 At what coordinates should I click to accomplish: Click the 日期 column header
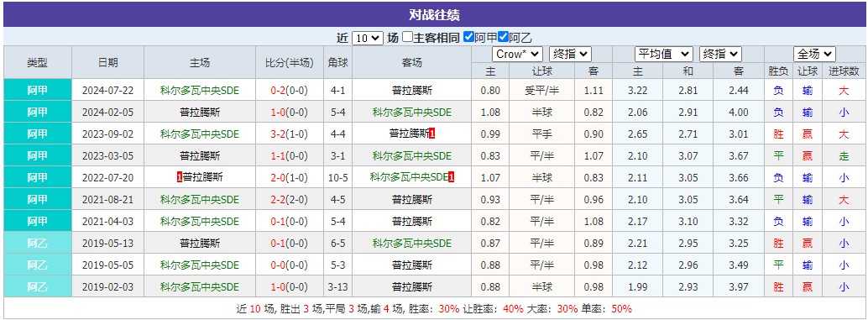click(108, 62)
